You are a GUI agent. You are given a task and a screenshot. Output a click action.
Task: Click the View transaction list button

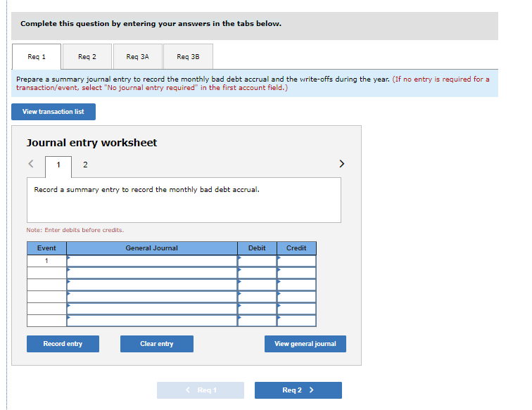point(53,112)
